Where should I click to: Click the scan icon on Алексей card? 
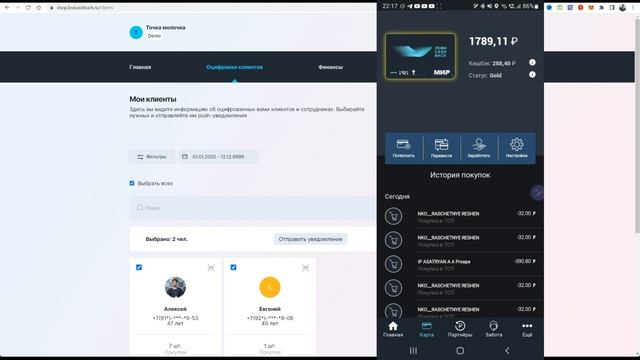tap(211, 268)
